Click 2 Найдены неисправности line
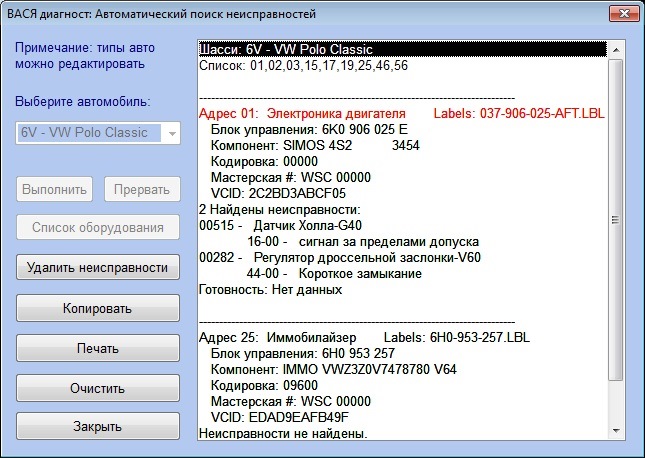Screen dimensions: 645x458 [280, 210]
